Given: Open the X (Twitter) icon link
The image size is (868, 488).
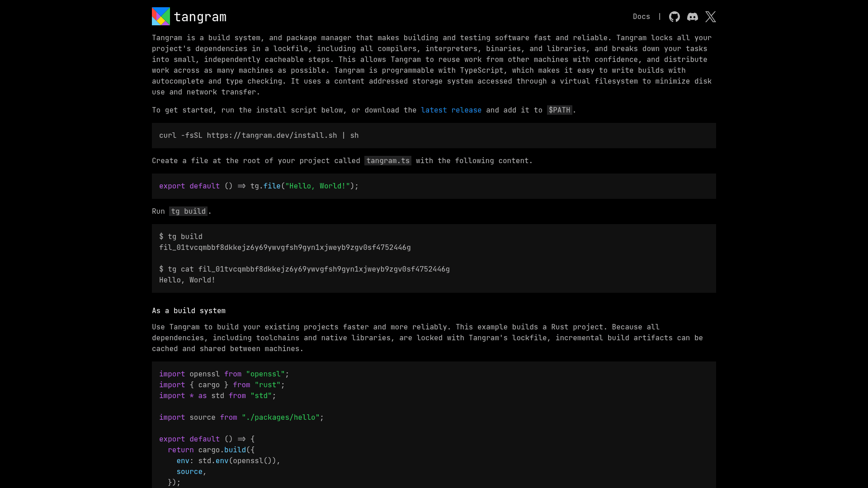Looking at the screenshot, I should pos(711,17).
